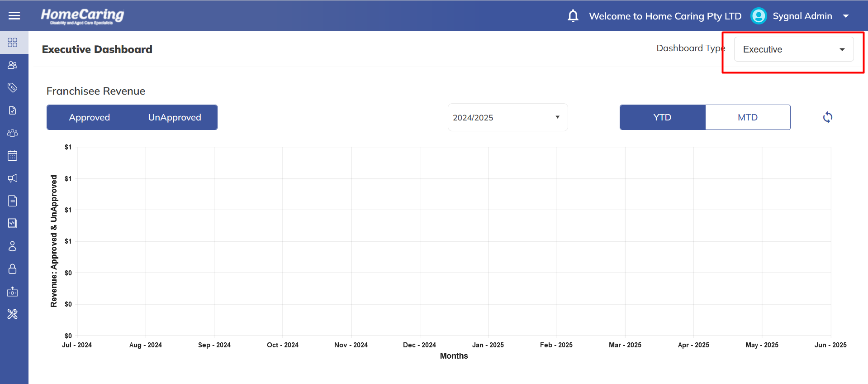Open the price tag sidebar icon
Image resolution: width=868 pixels, height=384 pixels.
tap(13, 87)
